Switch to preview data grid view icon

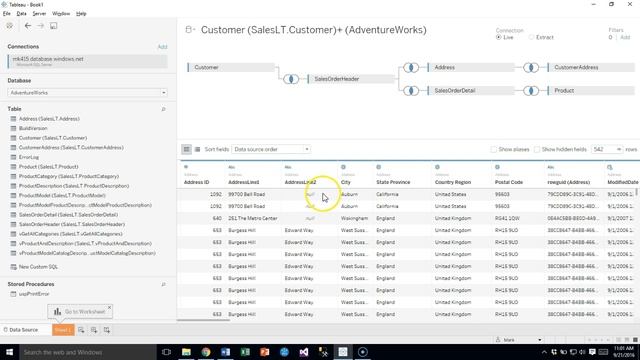tap(187, 149)
